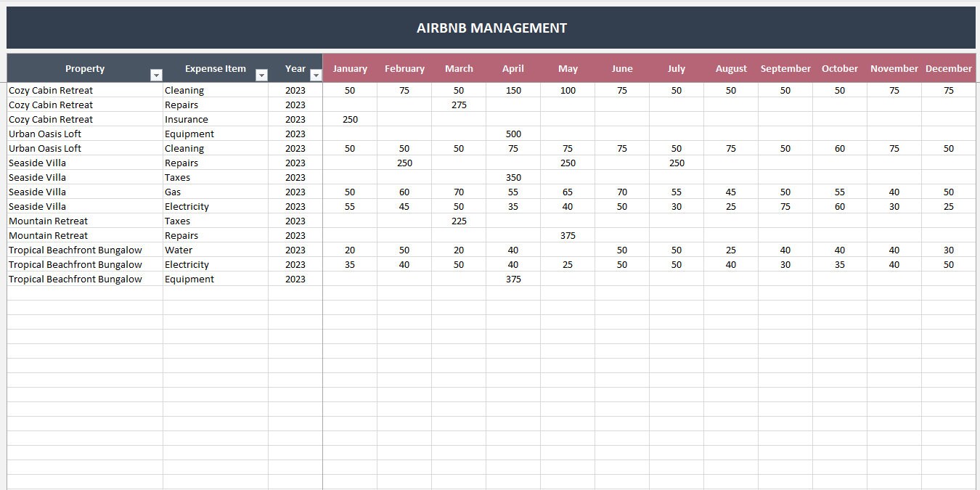Select the 150 Cleaning value in April
Viewport: 980px width, 490px height.
point(513,90)
